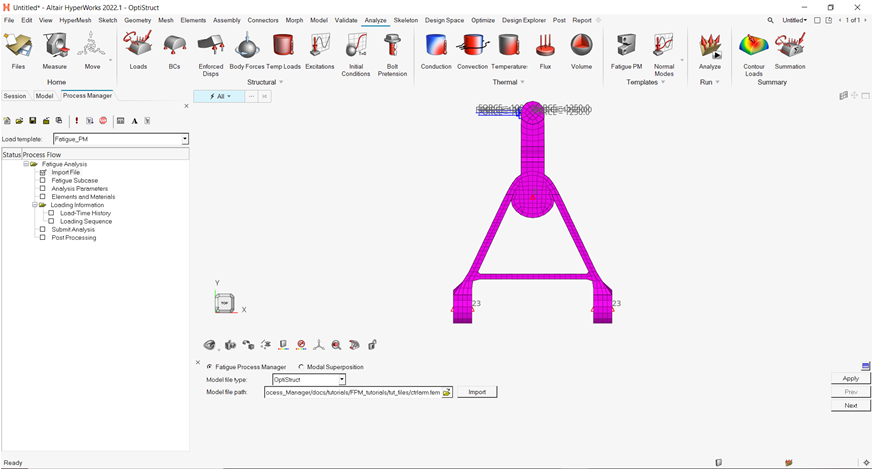Check the Submit Analysis step box
Image resolution: width=873 pixels, height=469 pixels.
point(43,229)
